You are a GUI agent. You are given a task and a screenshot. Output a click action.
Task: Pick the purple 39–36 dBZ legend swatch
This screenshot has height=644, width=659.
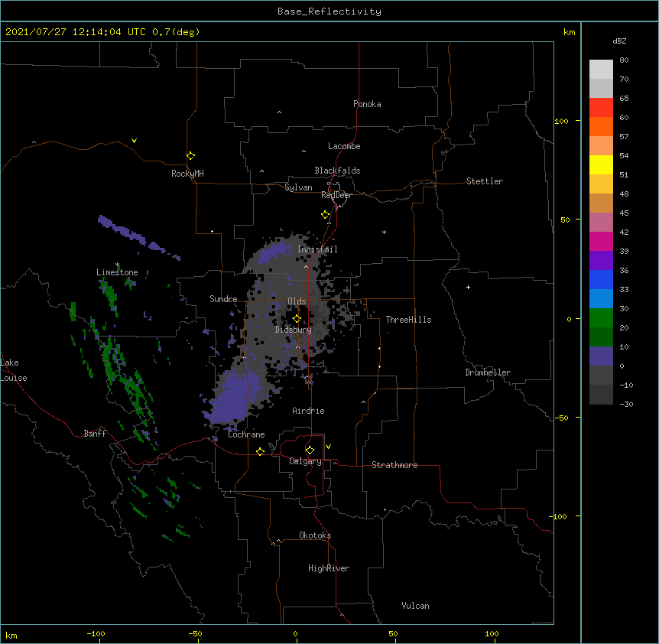[x=601, y=261]
